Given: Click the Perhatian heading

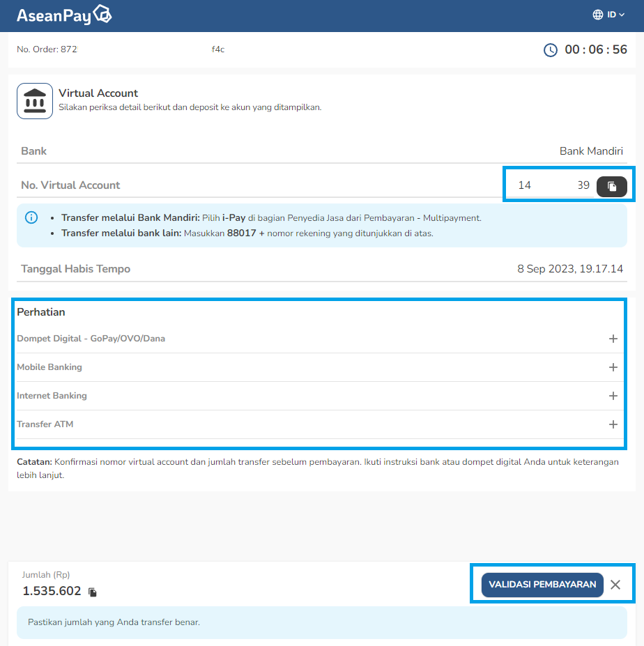Looking at the screenshot, I should [41, 312].
